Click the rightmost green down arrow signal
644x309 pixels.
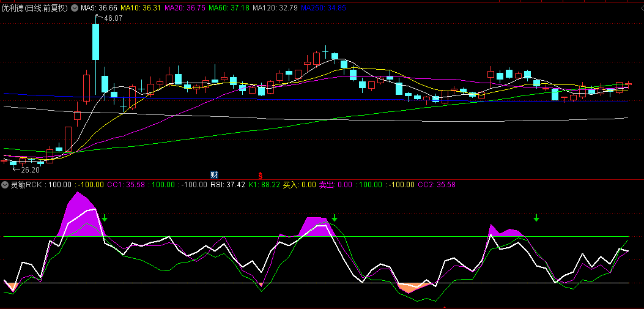click(536, 218)
